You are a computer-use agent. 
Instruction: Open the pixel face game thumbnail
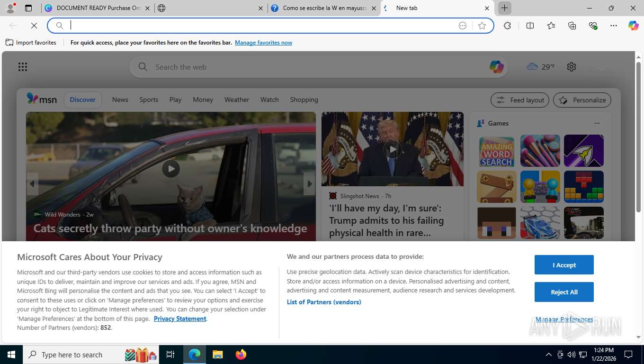[497, 223]
